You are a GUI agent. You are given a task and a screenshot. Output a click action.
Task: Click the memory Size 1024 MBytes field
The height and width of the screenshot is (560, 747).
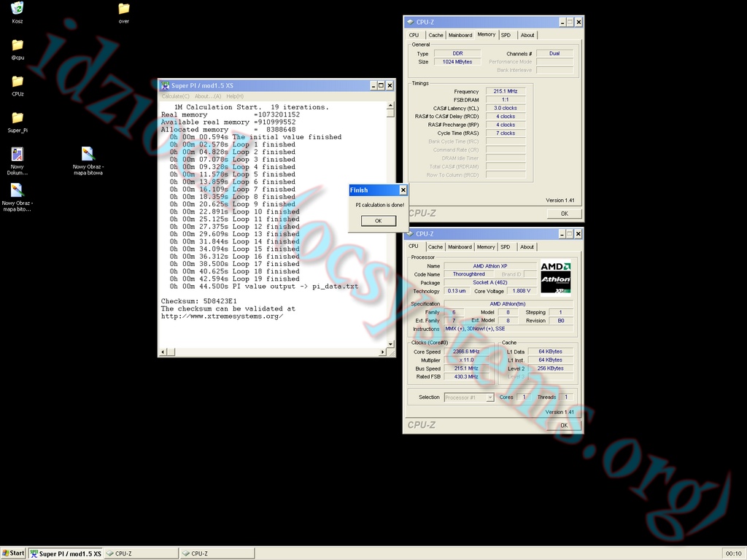point(457,62)
